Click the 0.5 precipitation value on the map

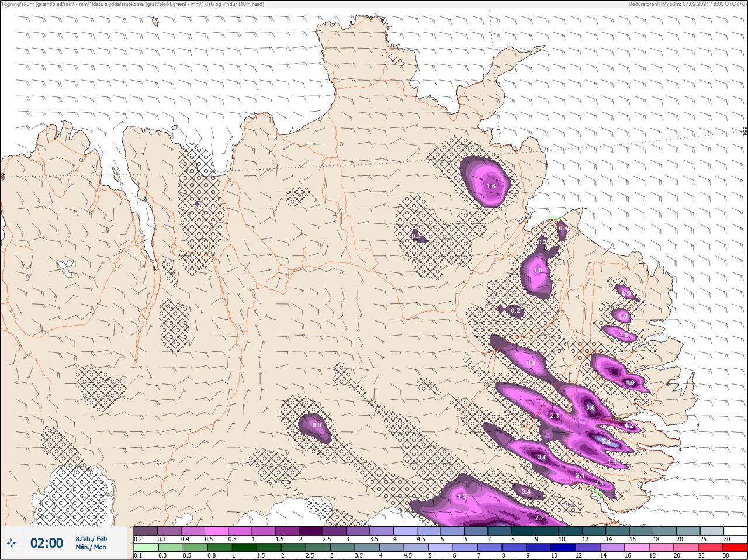coord(317,425)
